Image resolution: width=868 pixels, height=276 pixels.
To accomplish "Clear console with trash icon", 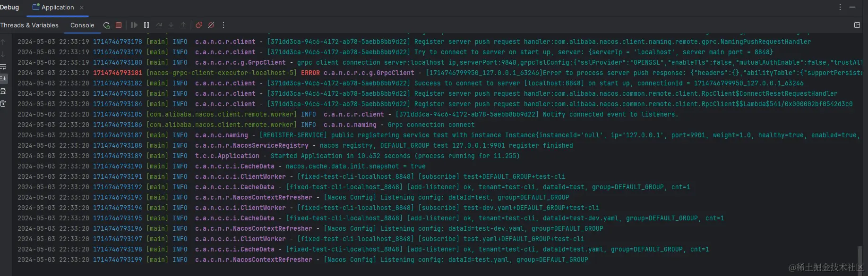I will point(3,103).
